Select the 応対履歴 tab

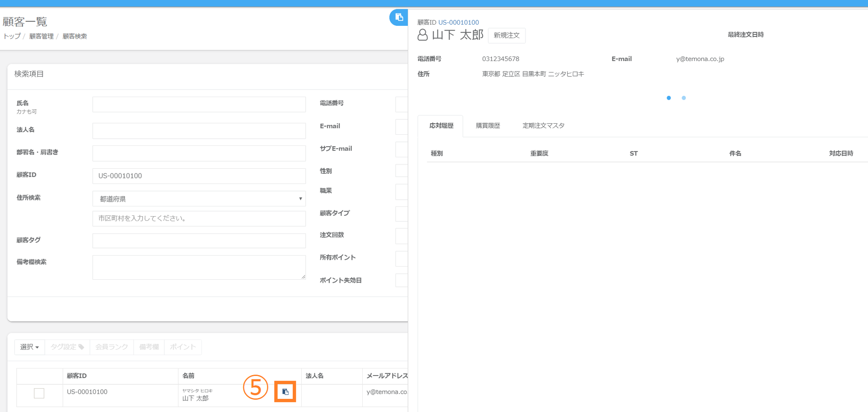441,126
